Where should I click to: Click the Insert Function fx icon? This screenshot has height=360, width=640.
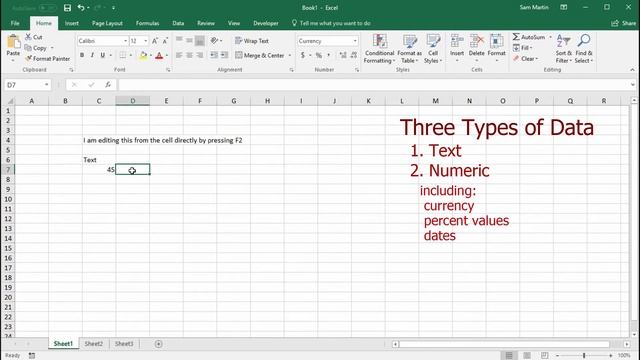[x=108, y=85]
